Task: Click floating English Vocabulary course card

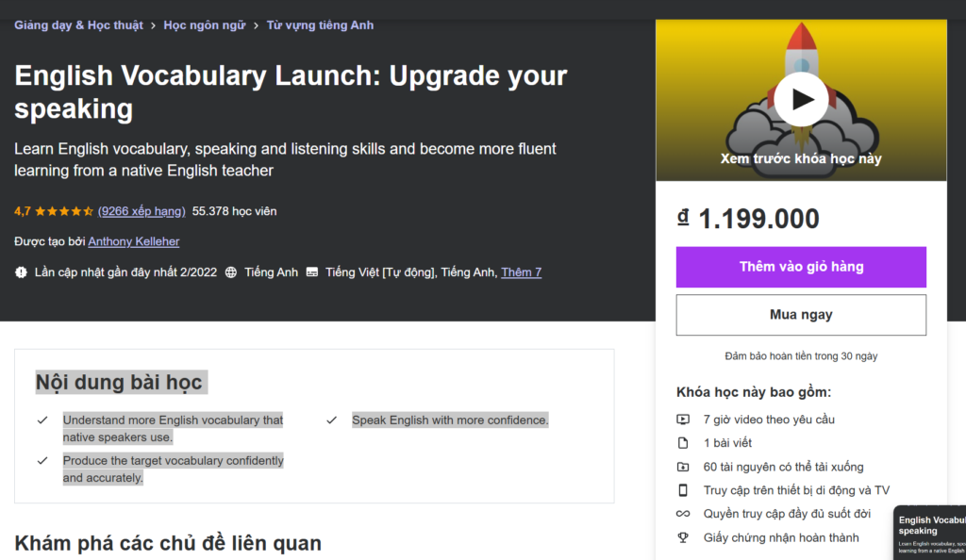Action: [930, 533]
